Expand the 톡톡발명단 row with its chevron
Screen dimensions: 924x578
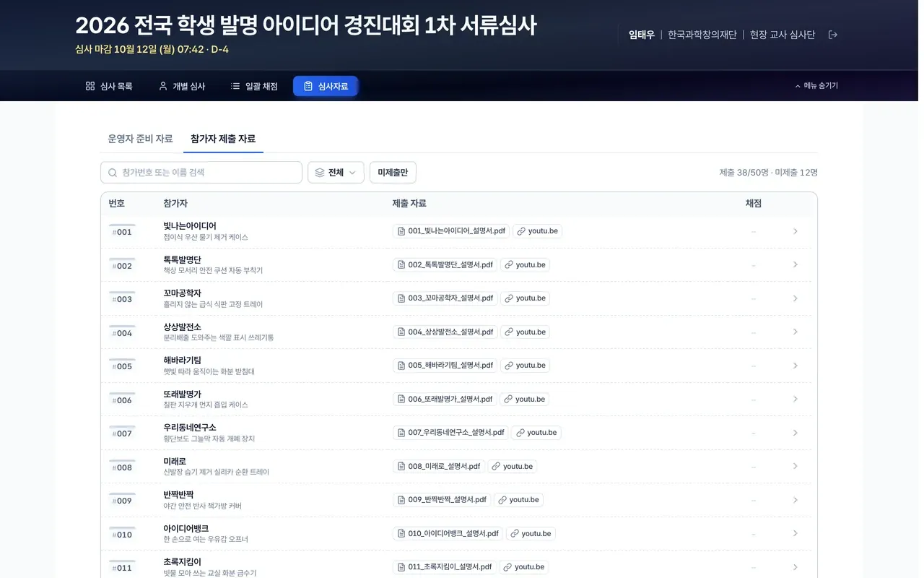pyautogui.click(x=795, y=264)
